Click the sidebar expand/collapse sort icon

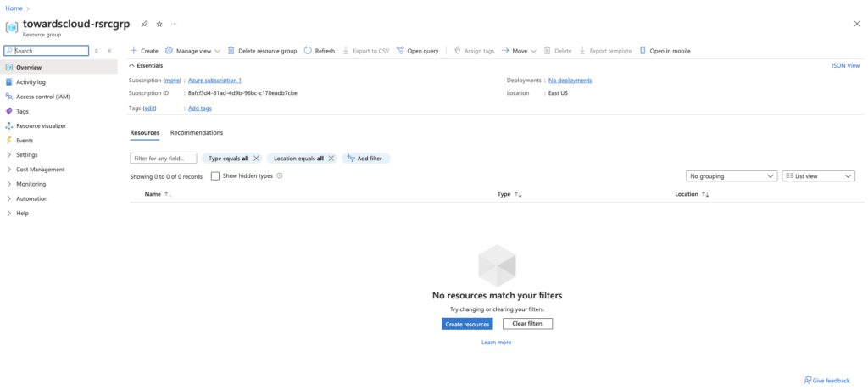pos(97,51)
